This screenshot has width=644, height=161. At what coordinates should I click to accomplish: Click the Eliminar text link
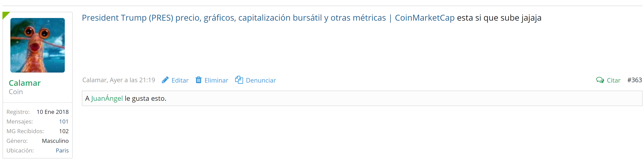[x=216, y=80]
